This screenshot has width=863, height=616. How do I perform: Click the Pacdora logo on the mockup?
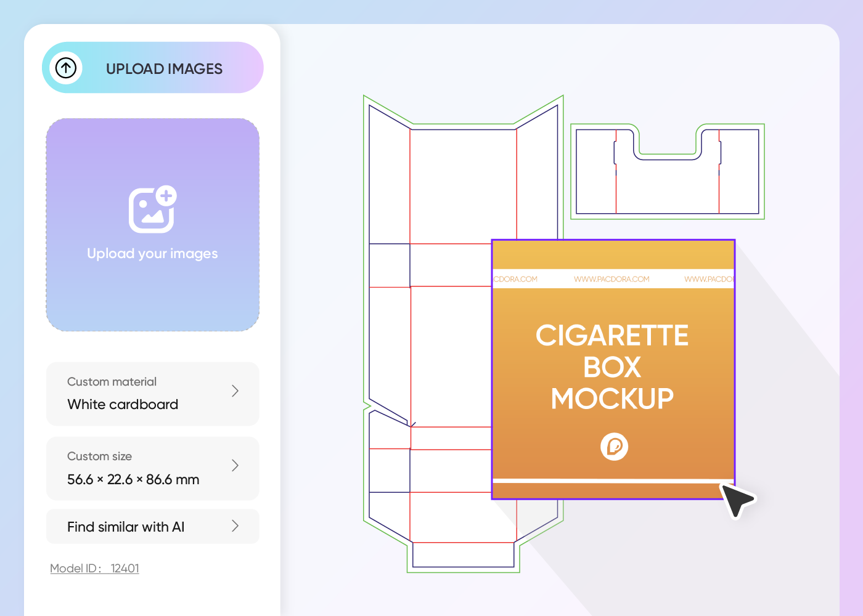[613, 447]
